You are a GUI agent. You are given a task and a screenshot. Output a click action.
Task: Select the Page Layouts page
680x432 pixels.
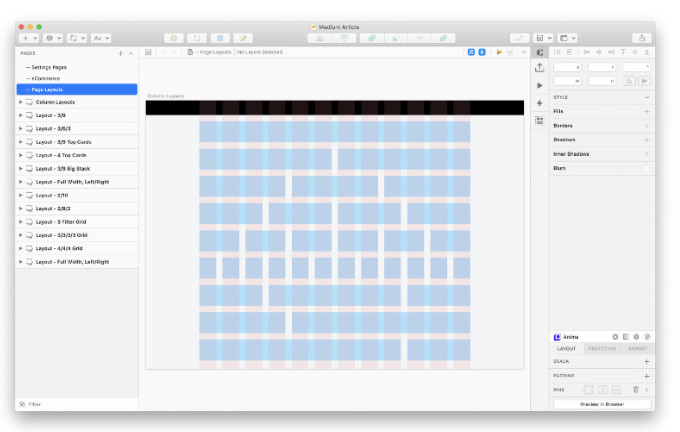(x=77, y=89)
